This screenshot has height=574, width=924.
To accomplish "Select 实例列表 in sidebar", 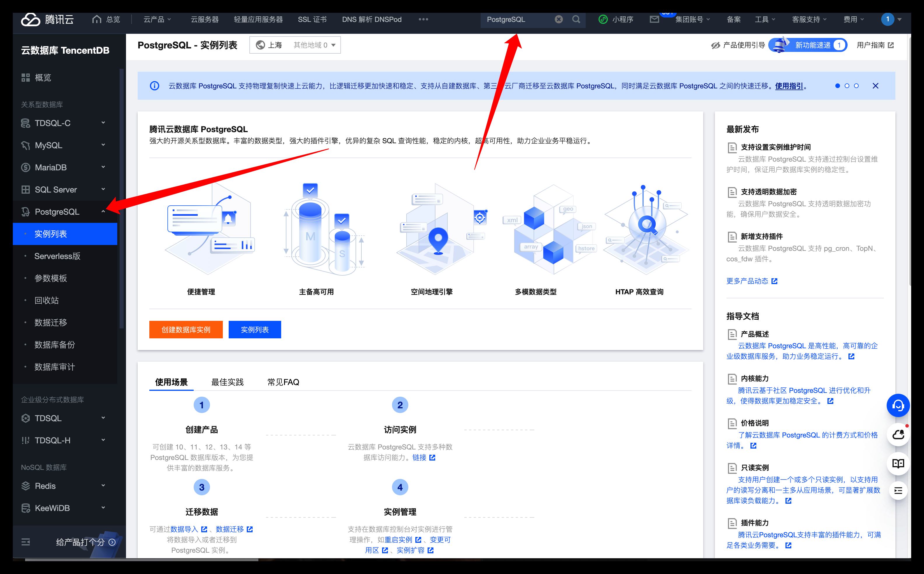I will [x=65, y=234].
